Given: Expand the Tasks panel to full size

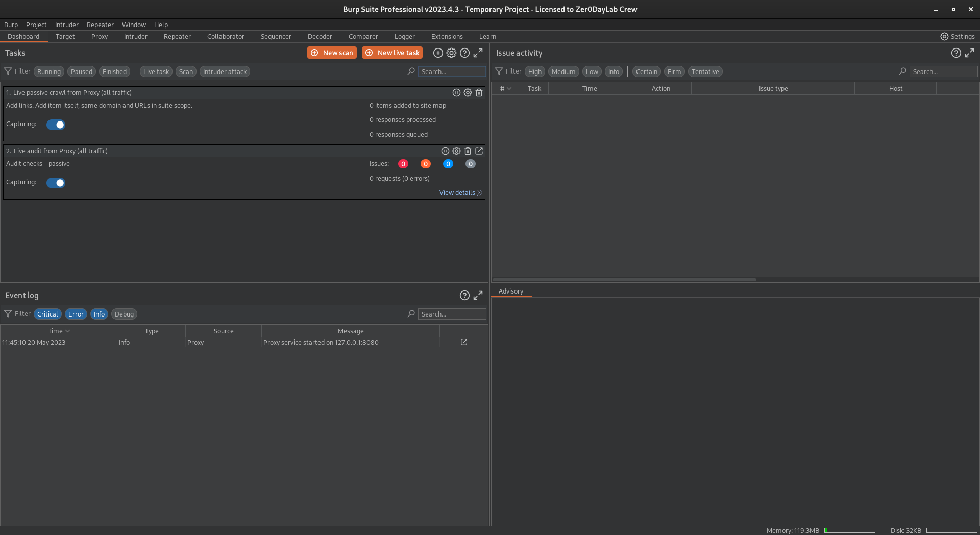Looking at the screenshot, I should coord(478,53).
